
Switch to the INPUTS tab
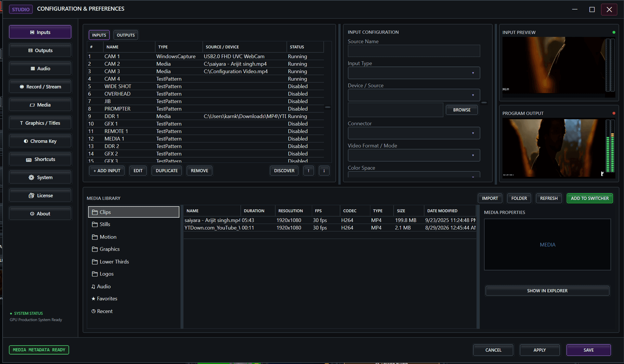click(x=99, y=35)
